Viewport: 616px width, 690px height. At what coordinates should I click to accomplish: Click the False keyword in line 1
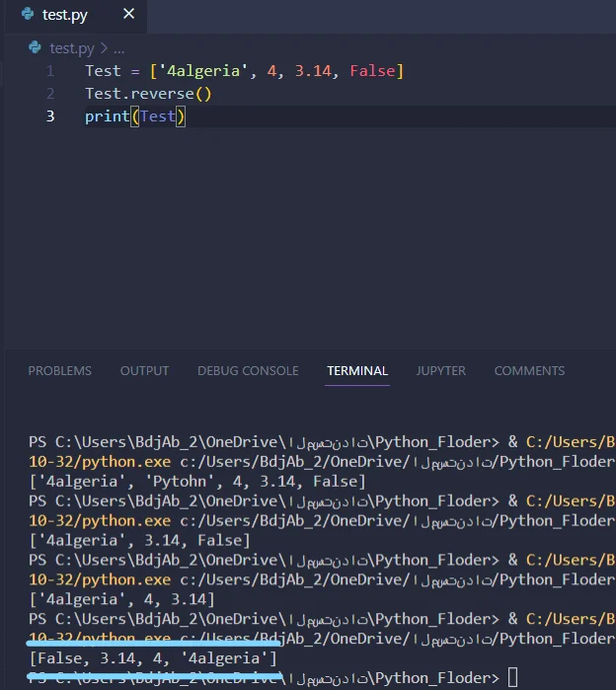tap(372, 71)
